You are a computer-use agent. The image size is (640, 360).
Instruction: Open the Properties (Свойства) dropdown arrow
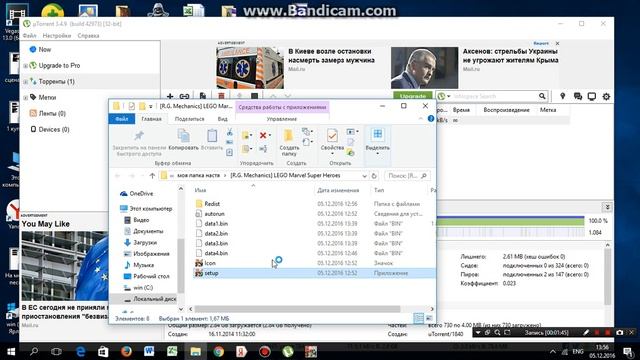(332, 154)
